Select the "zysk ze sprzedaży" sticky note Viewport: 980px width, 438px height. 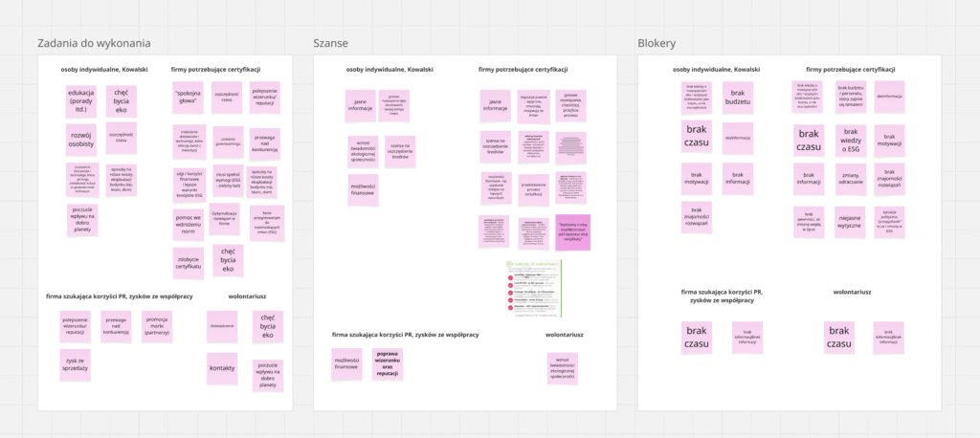76,363
